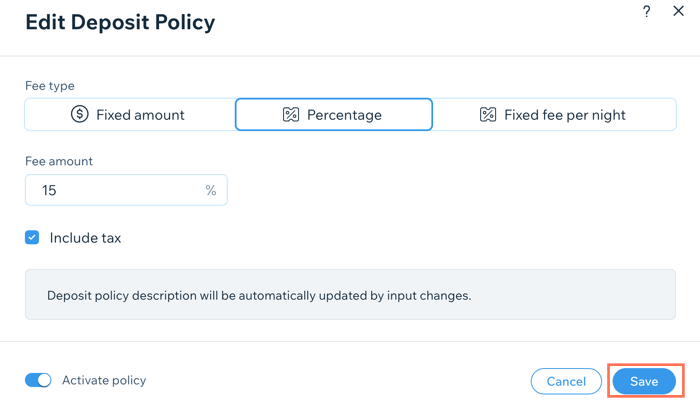Switch fee type to Fixed fee per night
The image size is (700, 400).
coord(554,115)
